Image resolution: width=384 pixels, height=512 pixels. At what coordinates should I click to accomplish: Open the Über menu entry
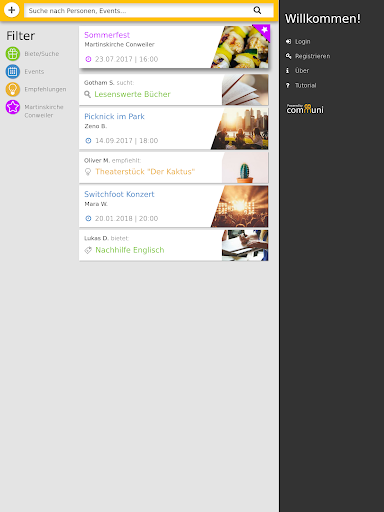tap(302, 70)
